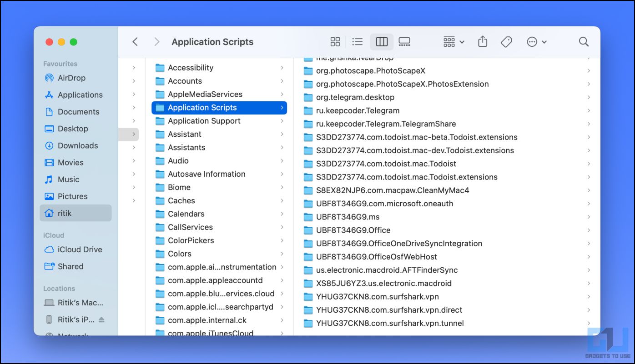Screen dimensions: 635x364
Task: Eject Ritik's iPhone device
Action: coord(101,319)
